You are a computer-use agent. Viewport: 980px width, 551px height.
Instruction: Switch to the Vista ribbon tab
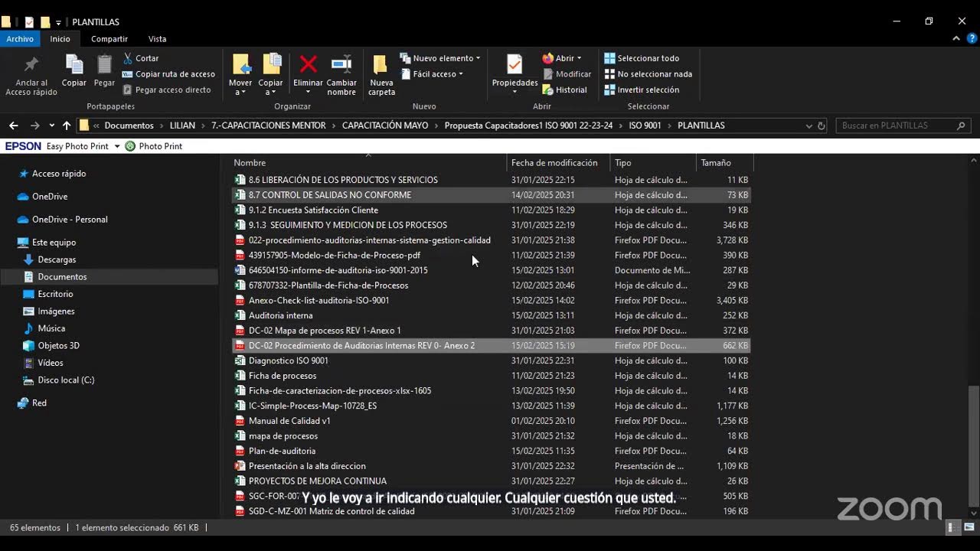[x=157, y=39]
